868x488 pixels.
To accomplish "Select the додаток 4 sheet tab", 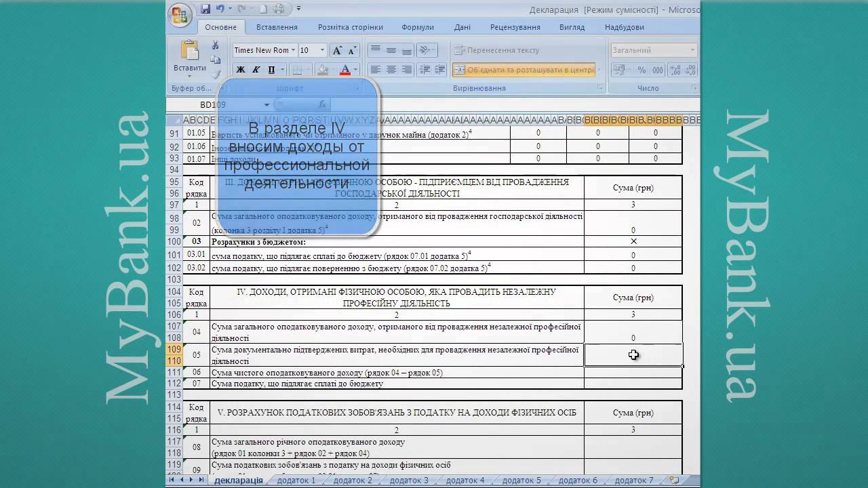I will pos(465,480).
